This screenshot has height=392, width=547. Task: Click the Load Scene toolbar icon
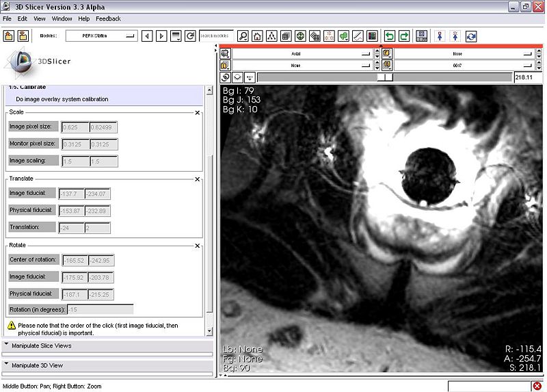(x=8, y=36)
